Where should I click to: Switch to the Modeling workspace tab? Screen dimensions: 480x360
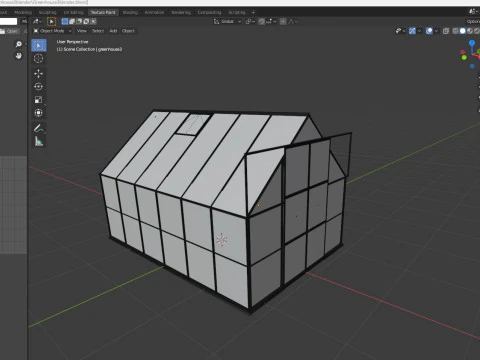pos(23,12)
